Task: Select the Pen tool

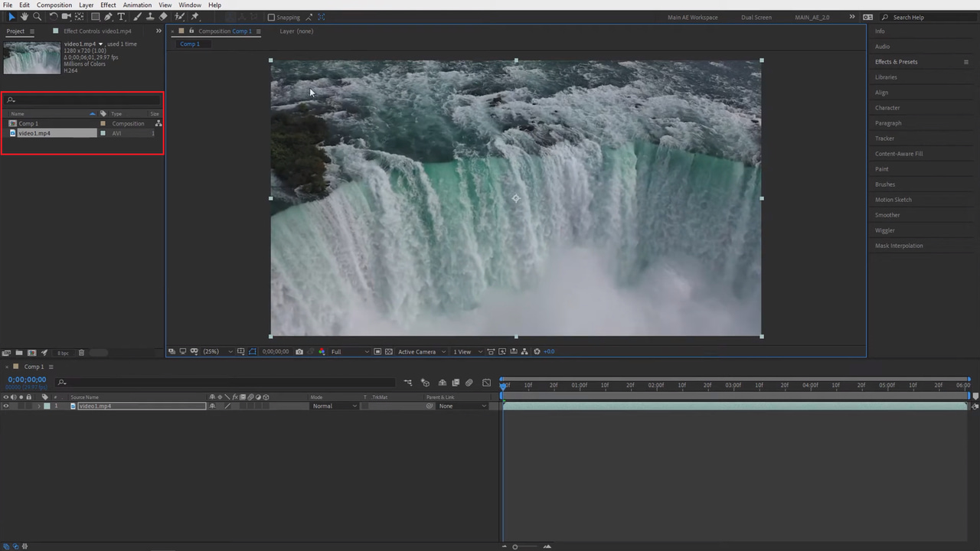Action: click(x=109, y=17)
